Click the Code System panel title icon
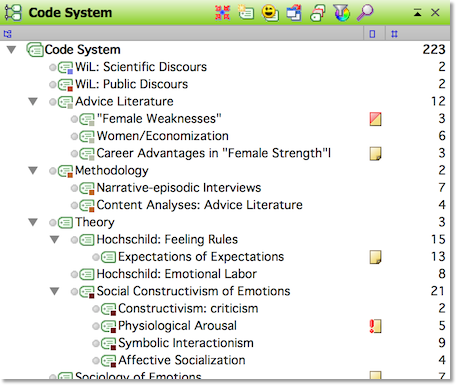This screenshot has height=385, width=456. coord(13,13)
